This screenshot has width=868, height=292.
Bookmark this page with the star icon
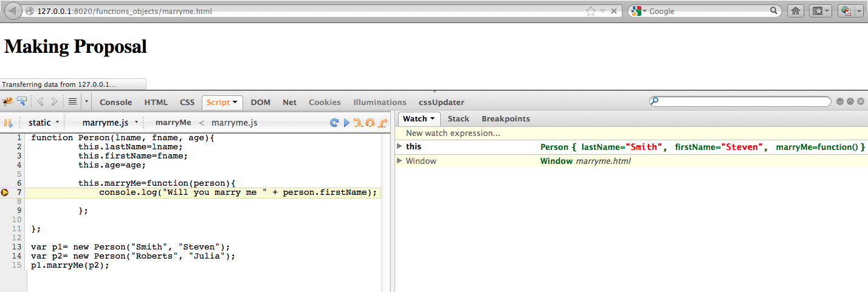point(590,11)
